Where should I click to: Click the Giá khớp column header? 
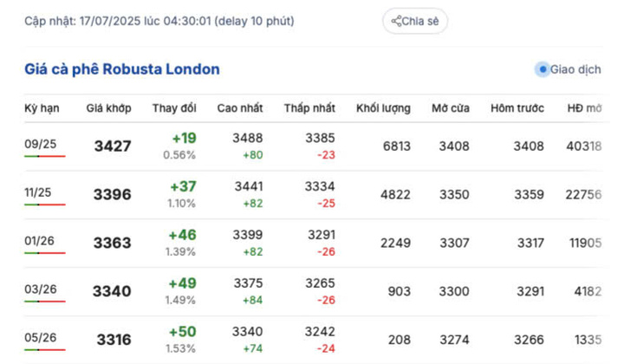click(x=108, y=108)
